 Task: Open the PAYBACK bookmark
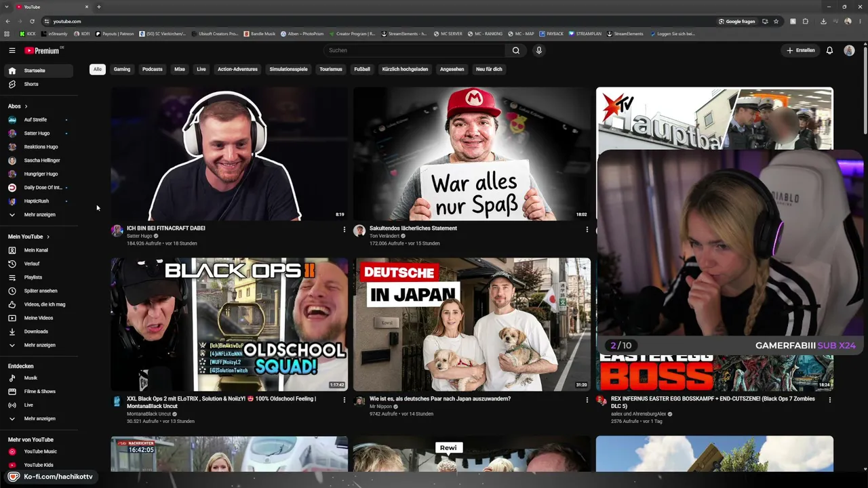tap(551, 34)
